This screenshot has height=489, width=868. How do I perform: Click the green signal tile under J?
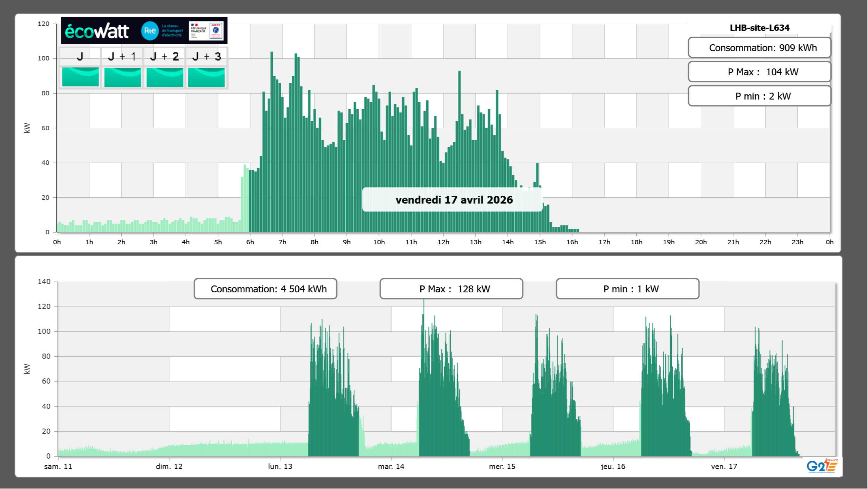(x=80, y=77)
